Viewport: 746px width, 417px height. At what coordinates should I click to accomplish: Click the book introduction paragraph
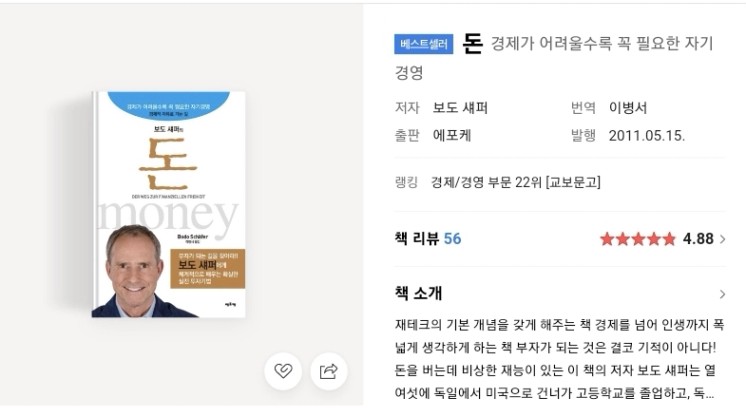click(x=560, y=359)
